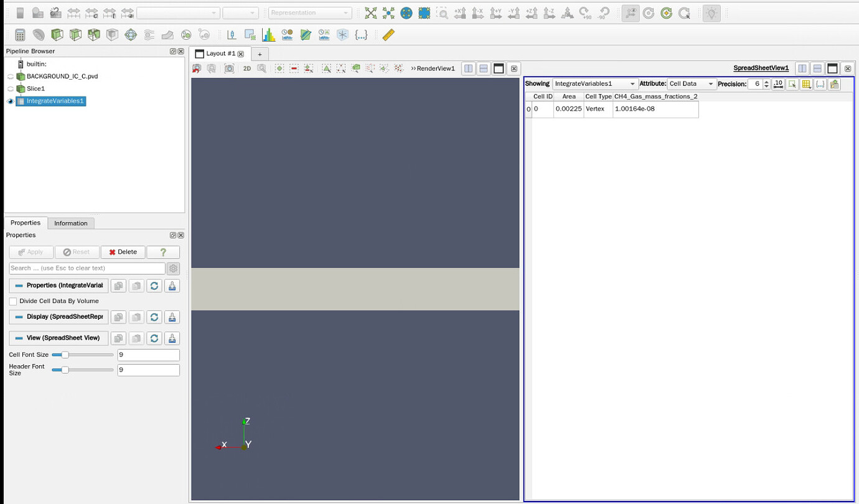859x504 pixels.
Task: Open the component dropdown beside color array
Action: tap(240, 12)
